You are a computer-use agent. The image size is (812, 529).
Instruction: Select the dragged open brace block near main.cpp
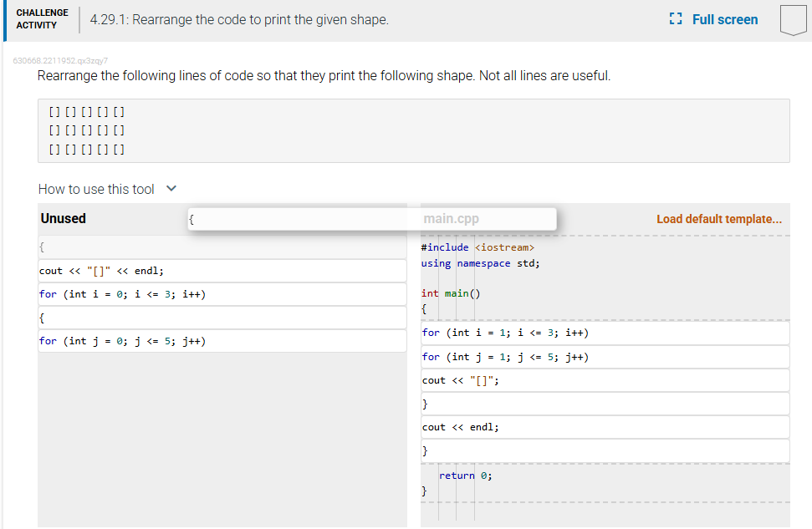(372, 219)
